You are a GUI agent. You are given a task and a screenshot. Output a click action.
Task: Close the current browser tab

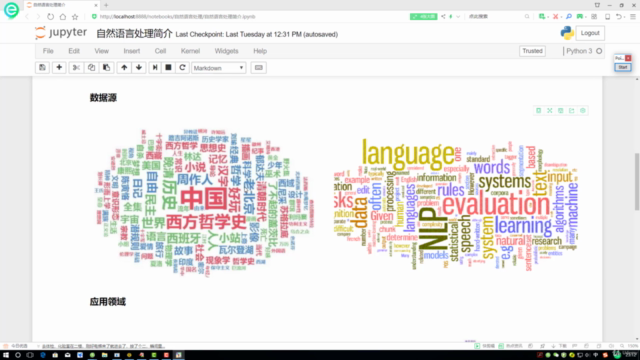coord(96,5)
